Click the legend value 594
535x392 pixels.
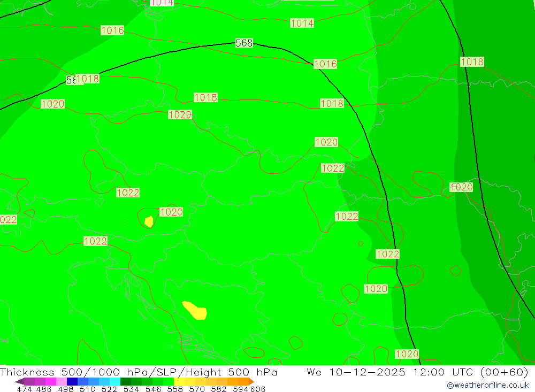tap(241, 389)
